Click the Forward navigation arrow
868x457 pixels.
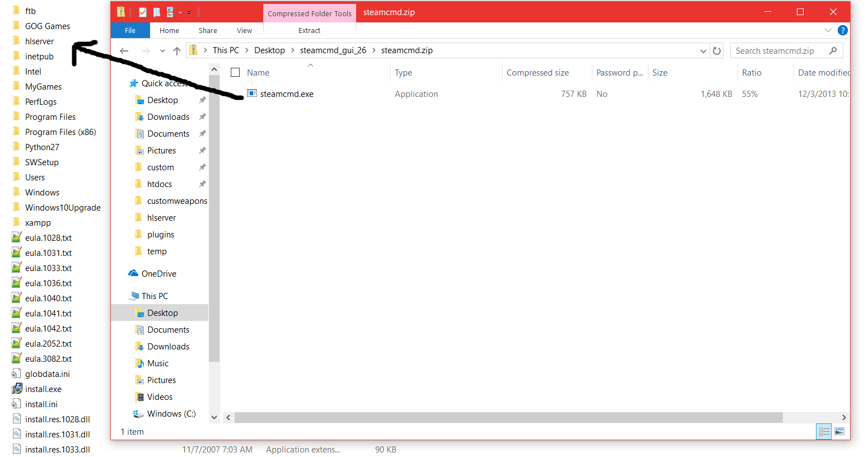coord(146,50)
